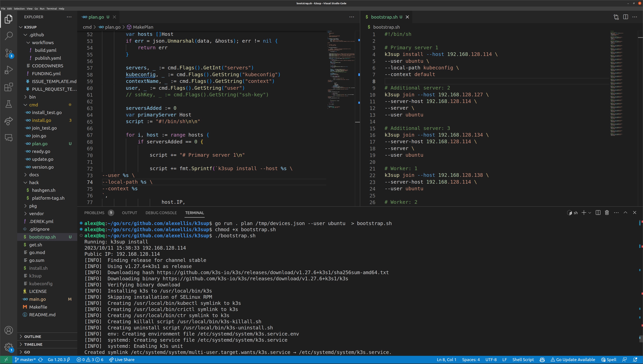Close the plan.go editor tab
Screen dimensions: 643x364
pyautogui.click(x=114, y=17)
